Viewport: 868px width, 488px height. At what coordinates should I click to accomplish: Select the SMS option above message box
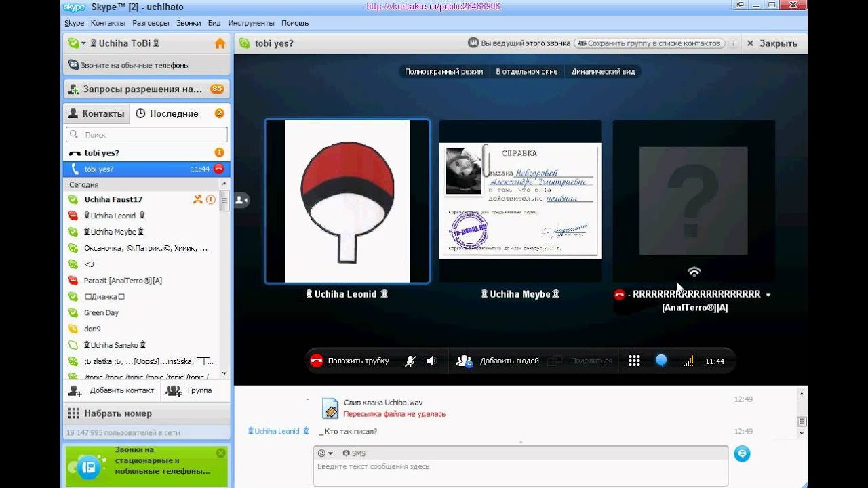pyautogui.click(x=354, y=453)
